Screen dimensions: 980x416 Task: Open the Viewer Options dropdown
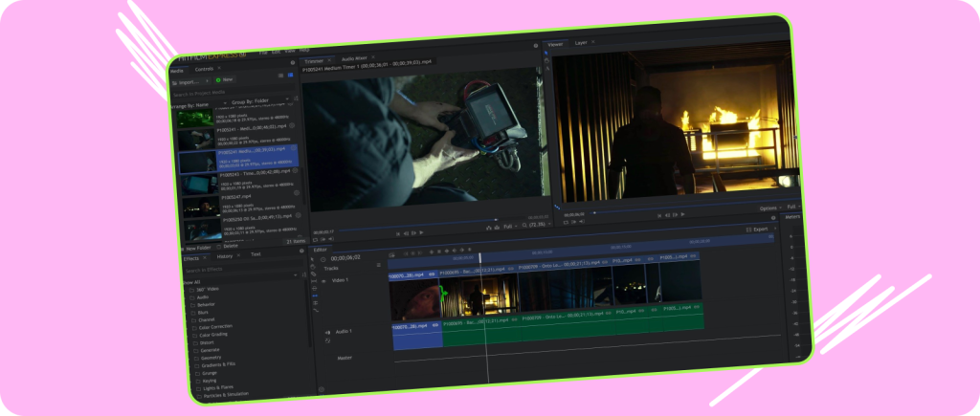770,208
